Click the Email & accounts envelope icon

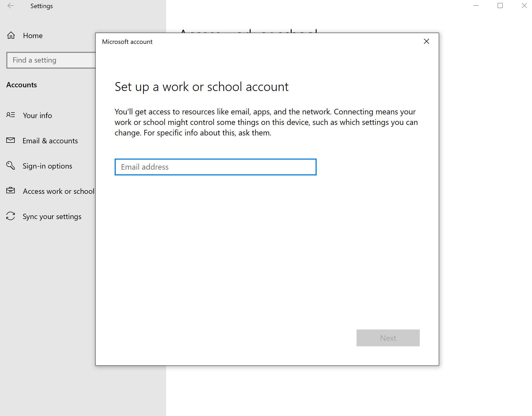11,140
